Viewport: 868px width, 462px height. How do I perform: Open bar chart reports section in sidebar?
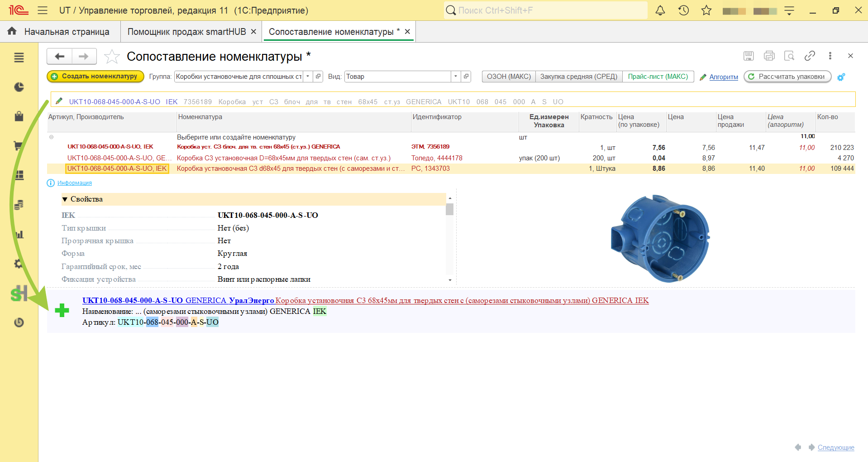[19, 234]
